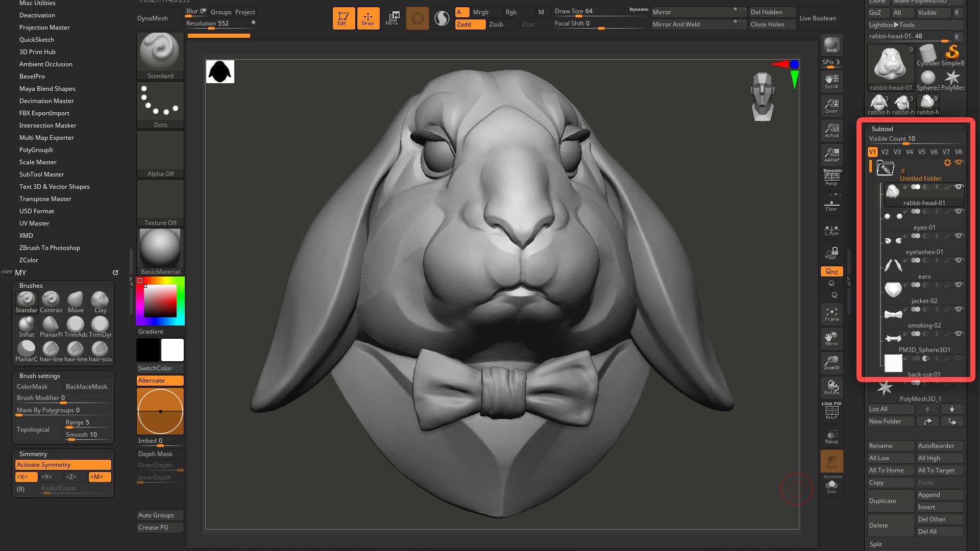980x551 pixels.
Task: Expand SubTool Master plugin
Action: coord(42,174)
